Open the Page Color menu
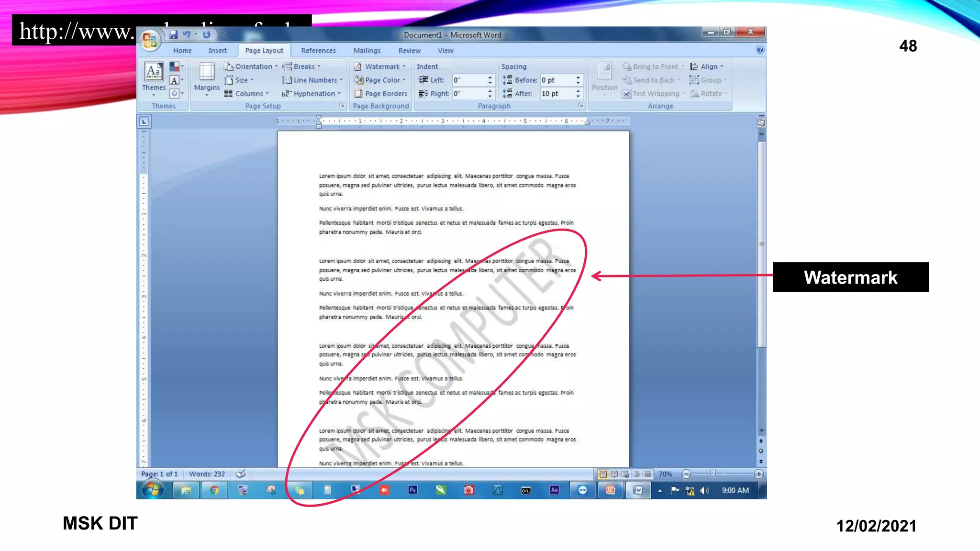Viewport: 980px width, 551px height. [381, 80]
